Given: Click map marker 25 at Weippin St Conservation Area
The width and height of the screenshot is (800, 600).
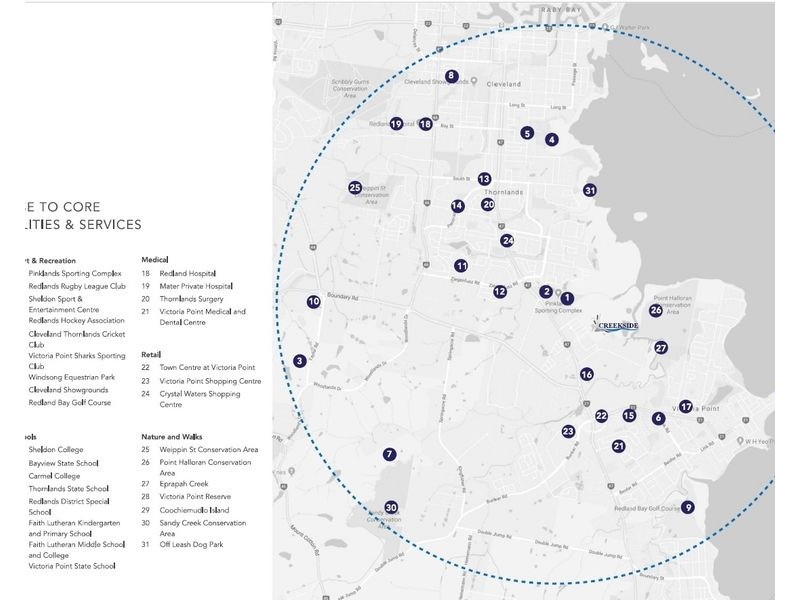Looking at the screenshot, I should tap(354, 187).
